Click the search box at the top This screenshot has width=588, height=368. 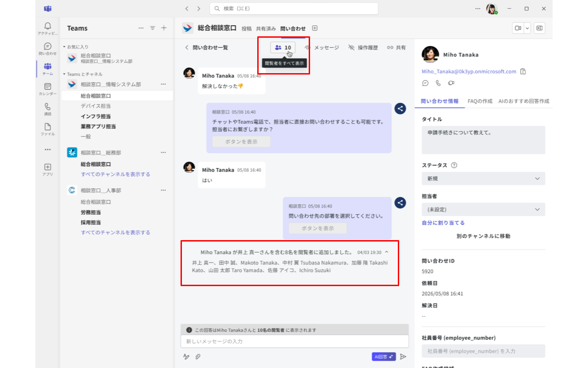[294, 8]
